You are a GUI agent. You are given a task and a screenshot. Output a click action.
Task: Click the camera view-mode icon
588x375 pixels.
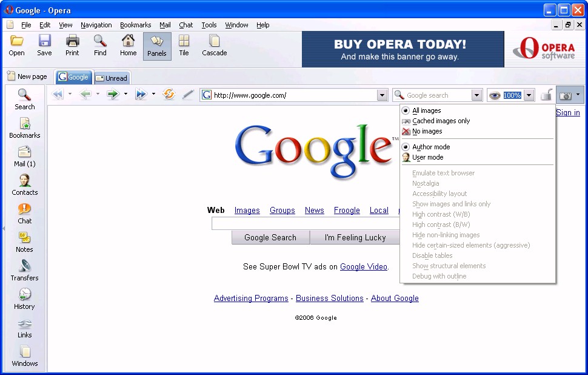(565, 95)
